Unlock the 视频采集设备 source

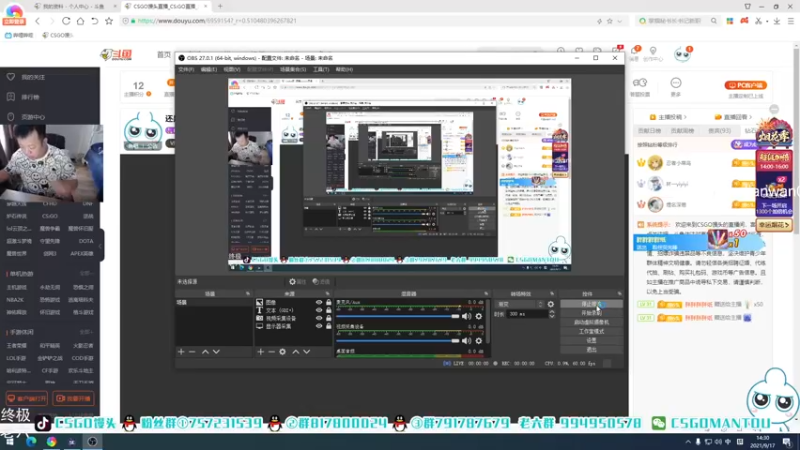click(329, 318)
